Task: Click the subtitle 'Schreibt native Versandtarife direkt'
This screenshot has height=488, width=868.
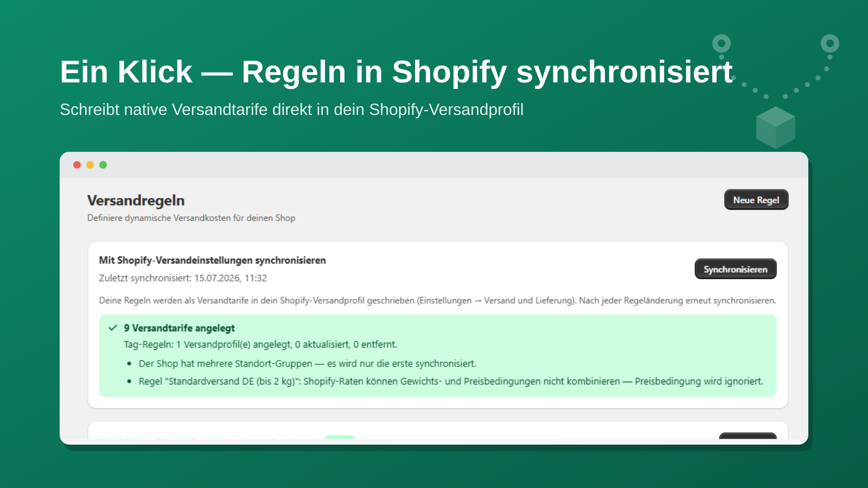Action: [292, 110]
